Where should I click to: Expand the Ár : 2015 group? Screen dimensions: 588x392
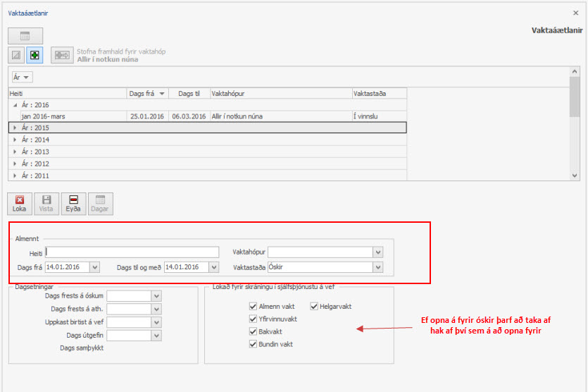tap(15, 128)
